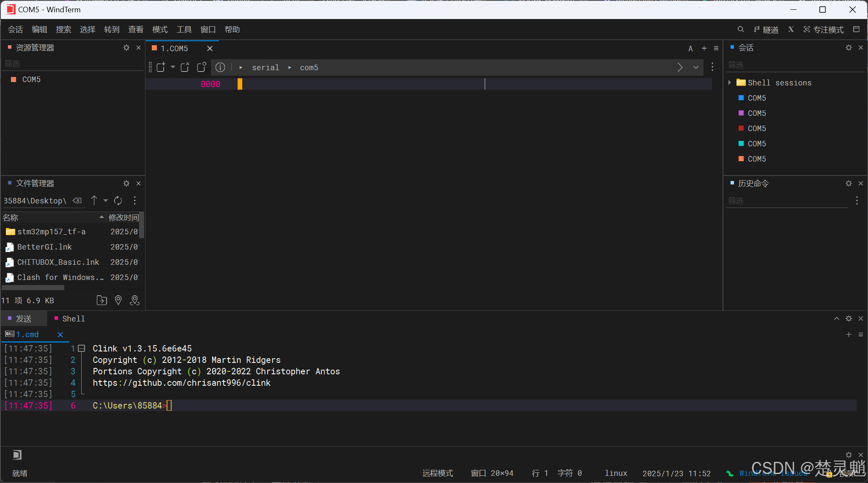The height and width of the screenshot is (483, 868).
Task: Select the orange COM5 session swatch
Action: pos(741,159)
